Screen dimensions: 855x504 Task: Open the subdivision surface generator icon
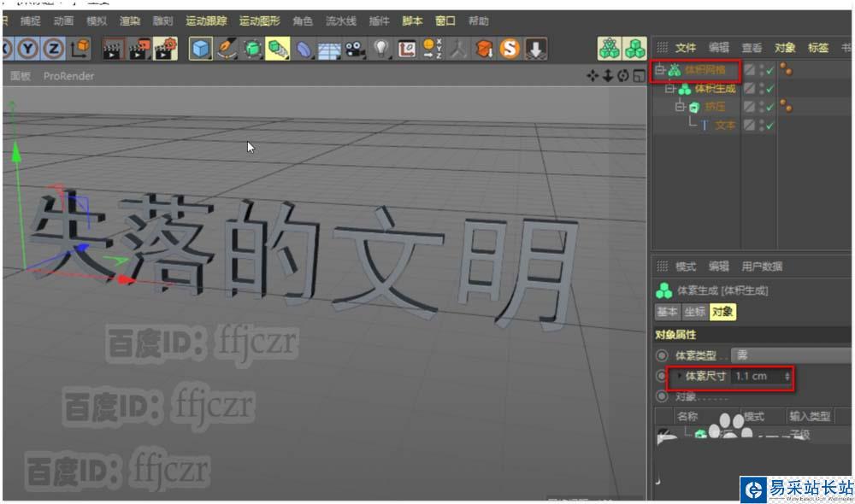tap(252, 49)
